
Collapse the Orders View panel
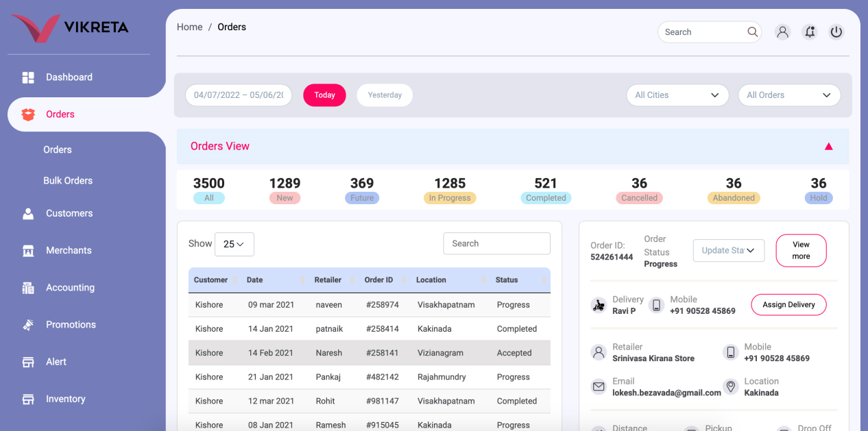click(x=828, y=146)
